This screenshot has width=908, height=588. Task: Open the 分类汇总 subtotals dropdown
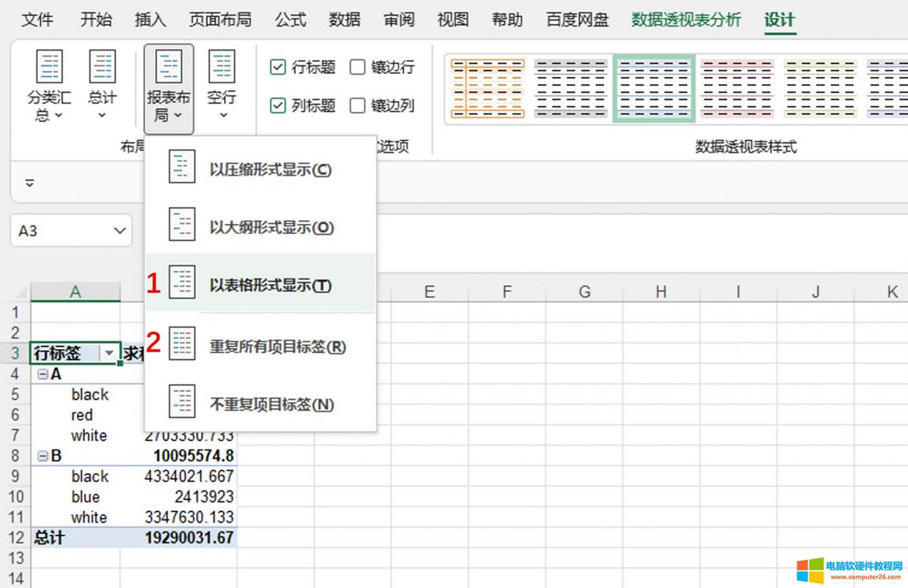click(x=50, y=87)
